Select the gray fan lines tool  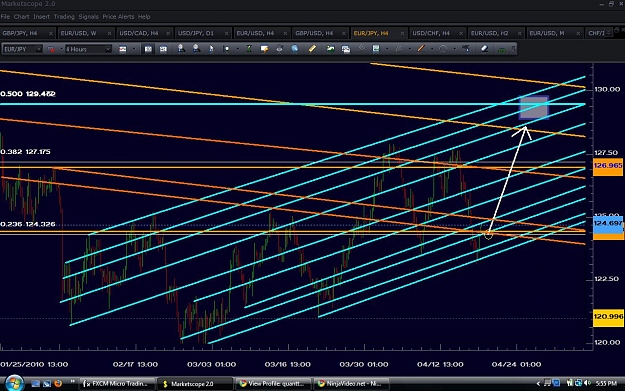[398, 49]
